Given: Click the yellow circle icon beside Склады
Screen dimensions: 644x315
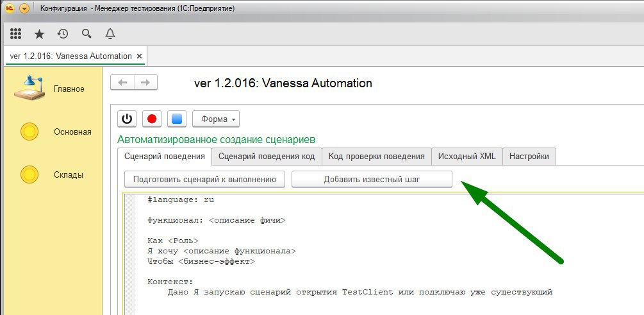Looking at the screenshot, I should coord(29,175).
